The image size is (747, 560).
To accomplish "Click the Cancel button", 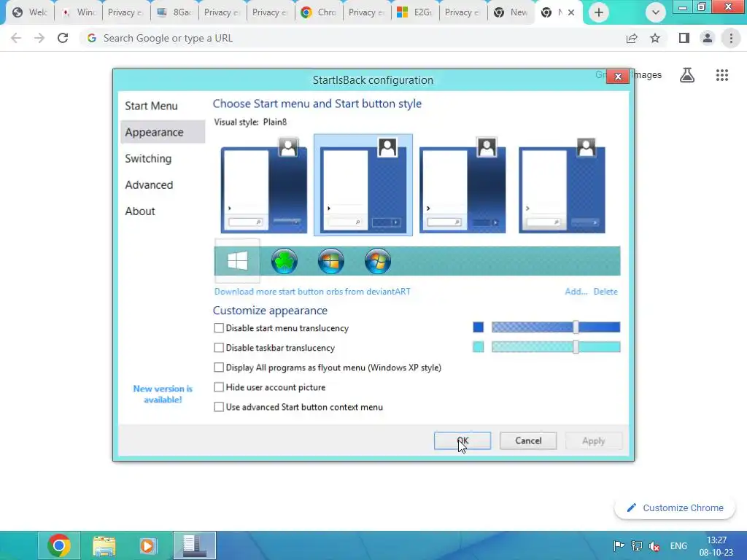I will pos(528,441).
